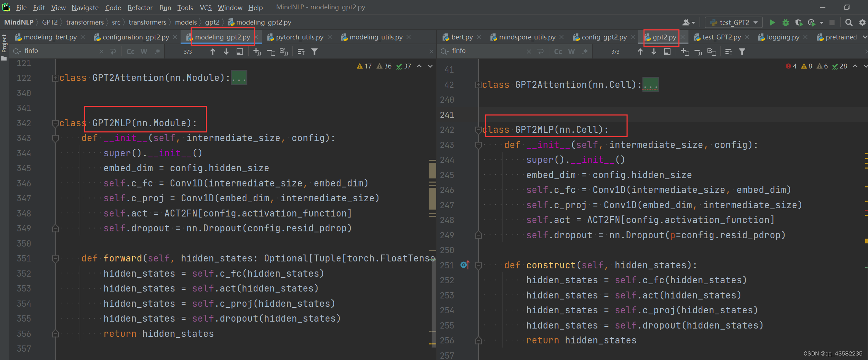868x360 pixels.
Task: Open filter search results in left find bar
Action: pos(314,52)
